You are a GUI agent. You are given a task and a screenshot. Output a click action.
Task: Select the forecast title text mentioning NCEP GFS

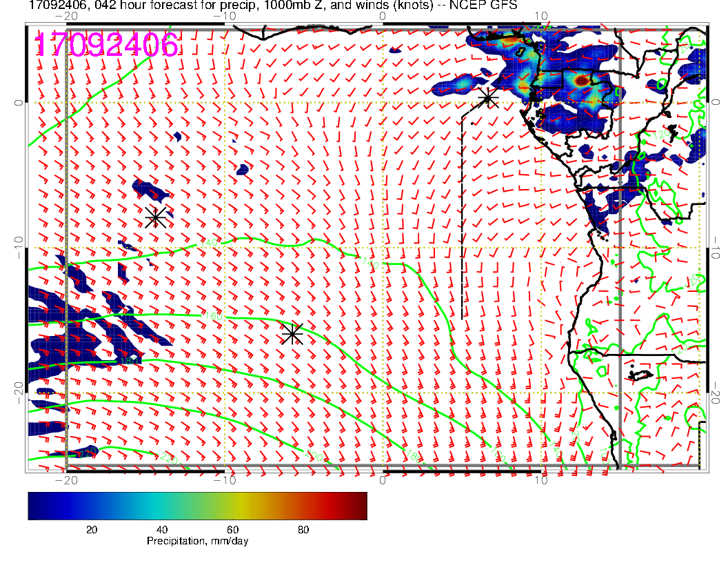273,5
